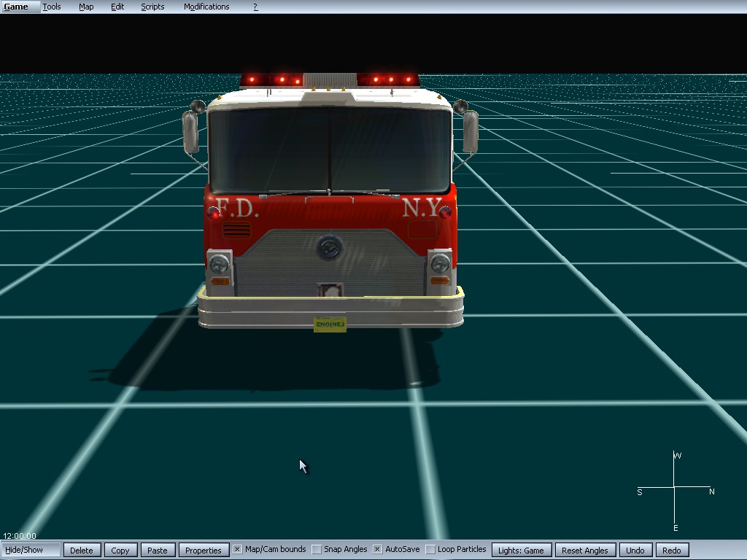Open the Modifications menu
The height and width of the screenshot is (560, 747).
(206, 7)
